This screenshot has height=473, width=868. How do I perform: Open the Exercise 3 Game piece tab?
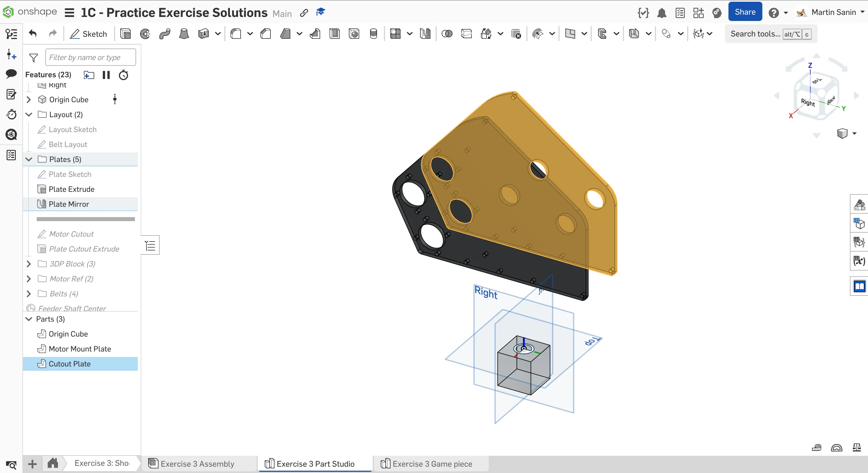(x=432, y=464)
